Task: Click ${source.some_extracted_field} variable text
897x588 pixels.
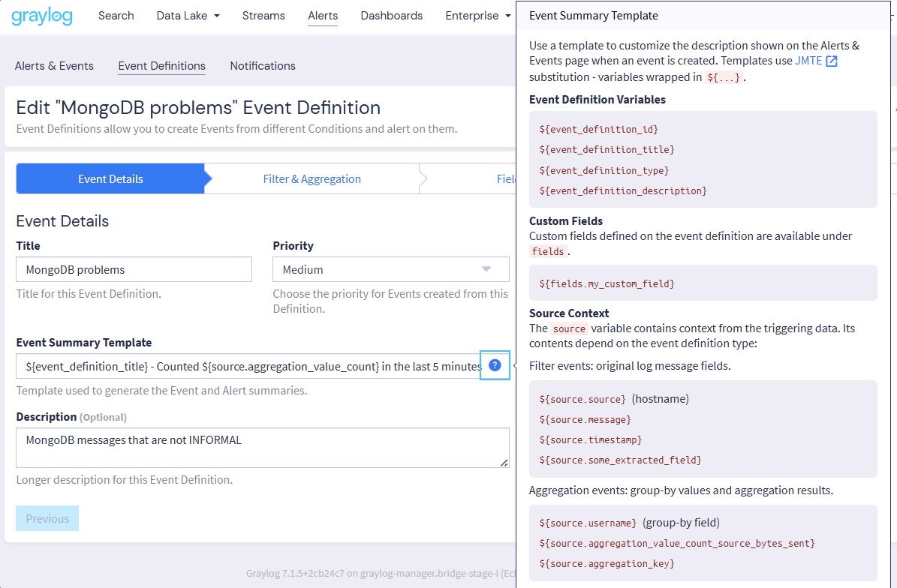Action: (x=620, y=460)
